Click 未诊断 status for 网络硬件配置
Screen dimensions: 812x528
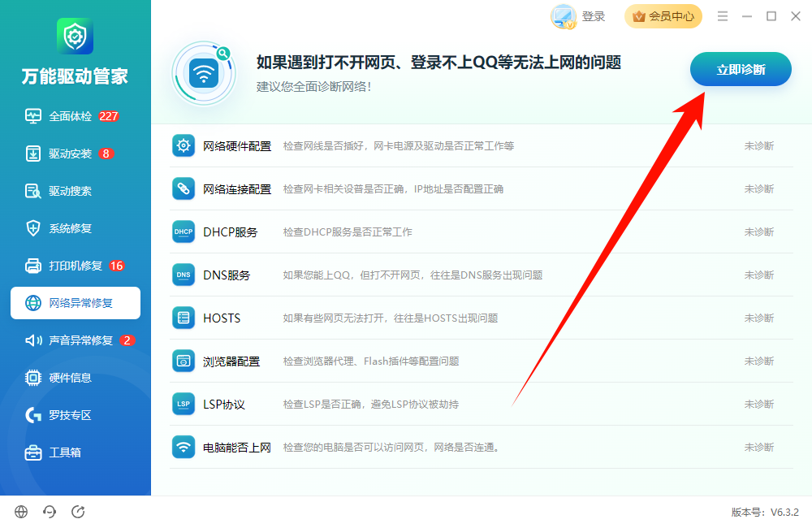point(759,146)
